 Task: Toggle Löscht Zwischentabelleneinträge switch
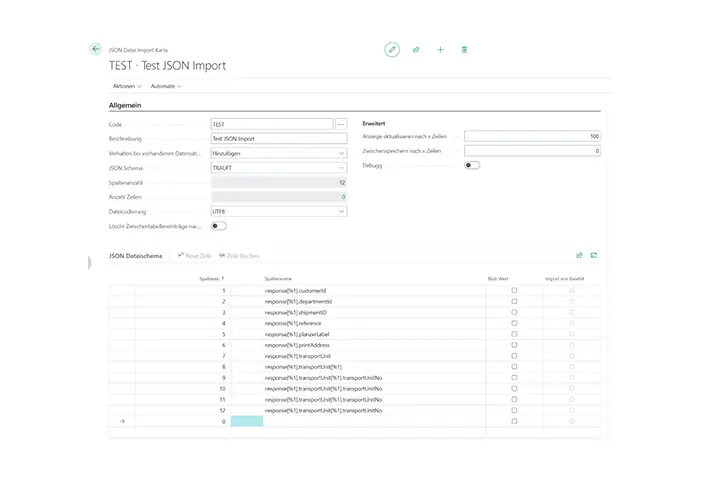pyautogui.click(x=219, y=226)
